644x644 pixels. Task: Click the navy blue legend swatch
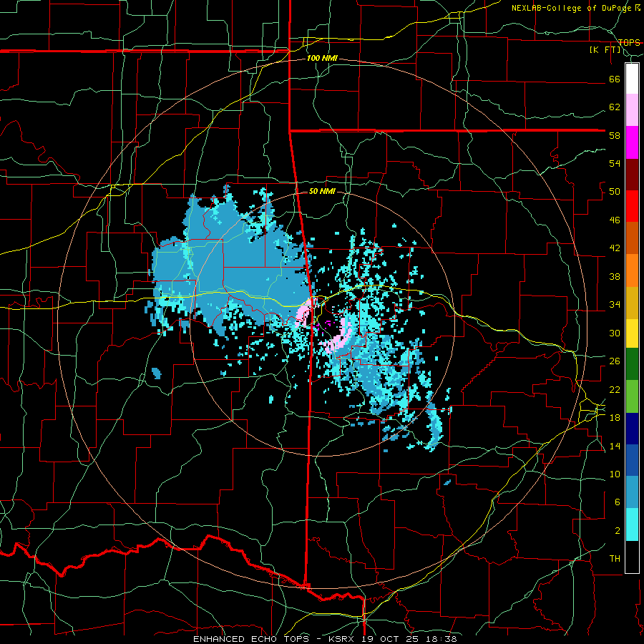632,429
